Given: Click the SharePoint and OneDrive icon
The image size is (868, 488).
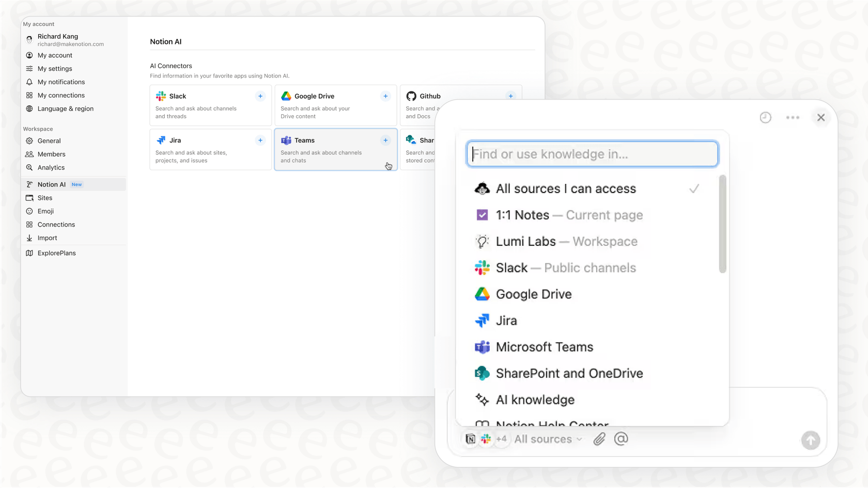Looking at the screenshot, I should (x=482, y=373).
